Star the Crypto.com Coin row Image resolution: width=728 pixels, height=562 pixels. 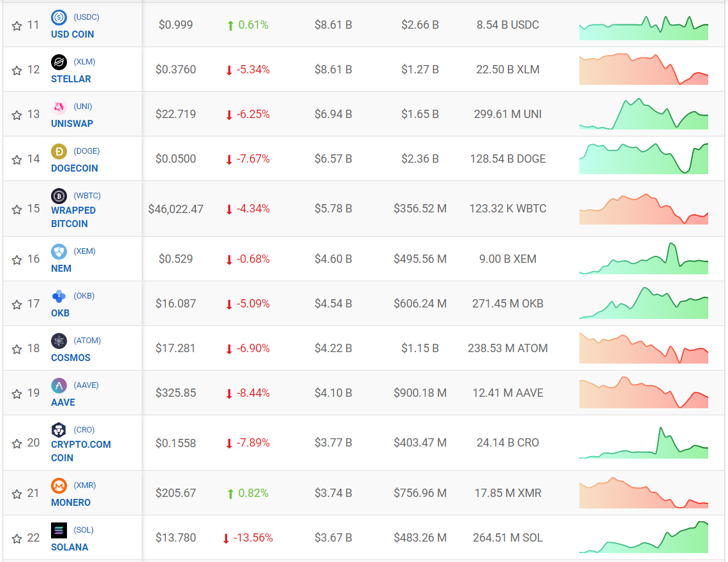click(x=17, y=443)
